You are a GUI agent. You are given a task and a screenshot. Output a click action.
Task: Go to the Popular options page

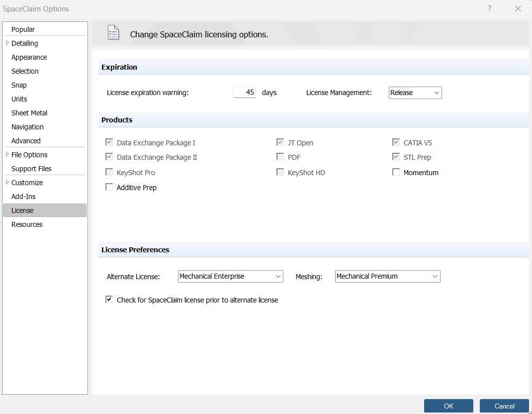point(23,29)
